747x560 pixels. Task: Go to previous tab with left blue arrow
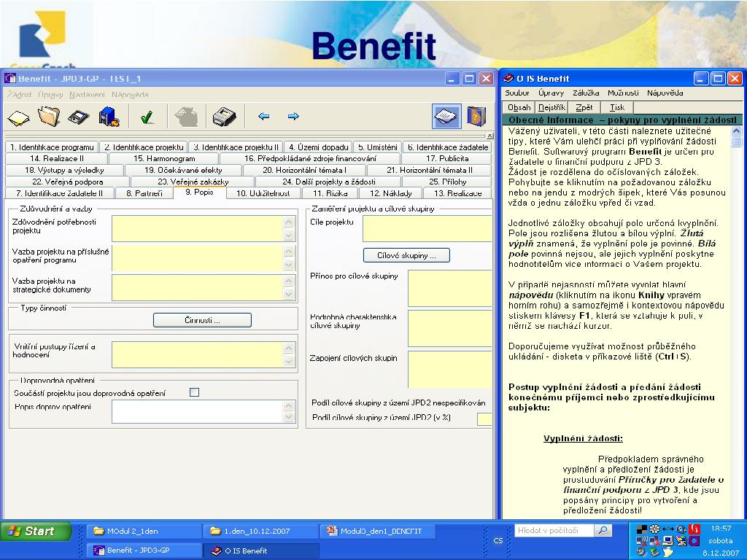coord(263,116)
